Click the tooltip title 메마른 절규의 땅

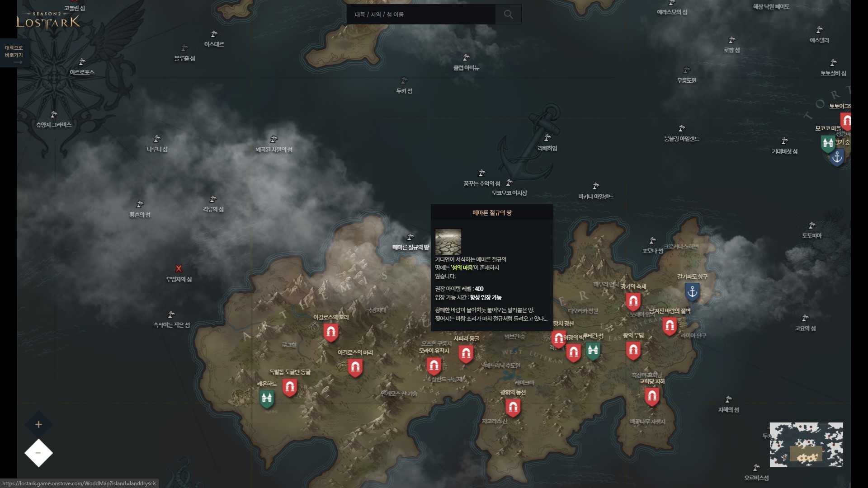click(492, 213)
